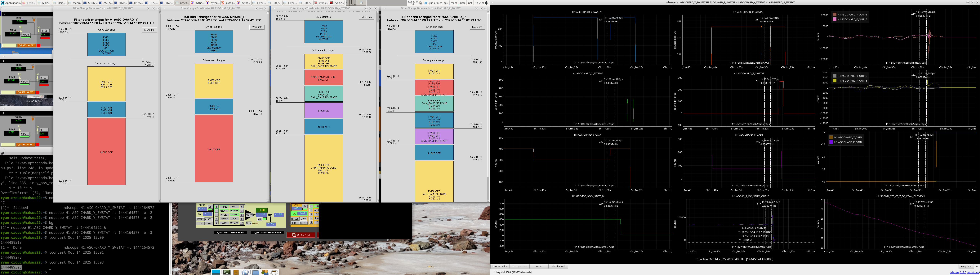980x275 pixels.
Task: Open ASC DSOFT Error Blend screen
Action: pyautogui.click(x=230, y=232)
